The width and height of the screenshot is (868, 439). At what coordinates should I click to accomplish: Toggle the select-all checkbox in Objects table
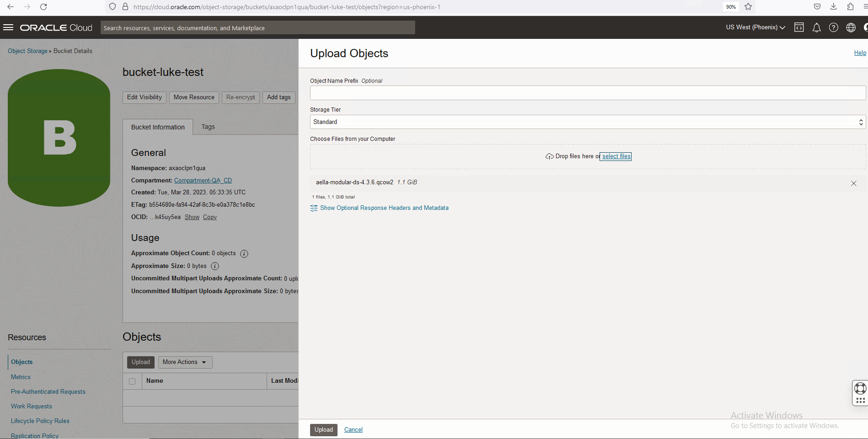pos(132,381)
